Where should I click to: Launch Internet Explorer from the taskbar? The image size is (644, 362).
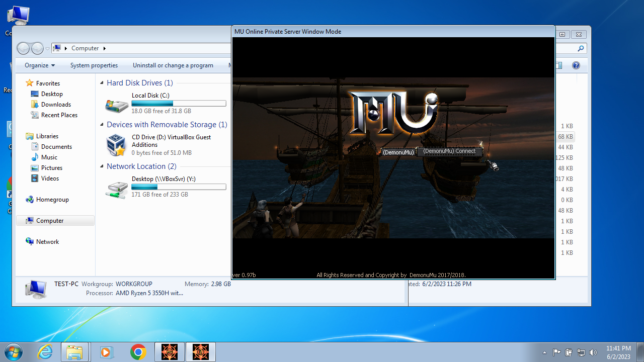[45, 352]
